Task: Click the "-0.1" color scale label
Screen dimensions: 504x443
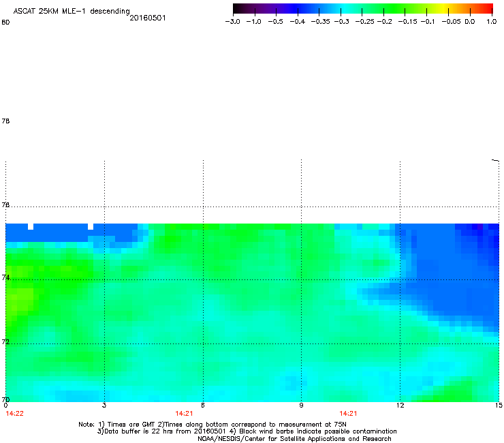Action: pos(428,22)
